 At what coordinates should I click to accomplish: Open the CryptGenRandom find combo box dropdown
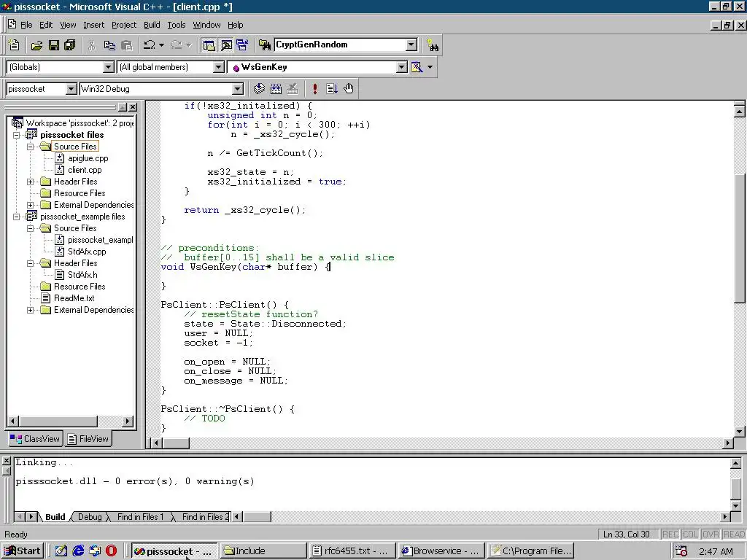(411, 44)
